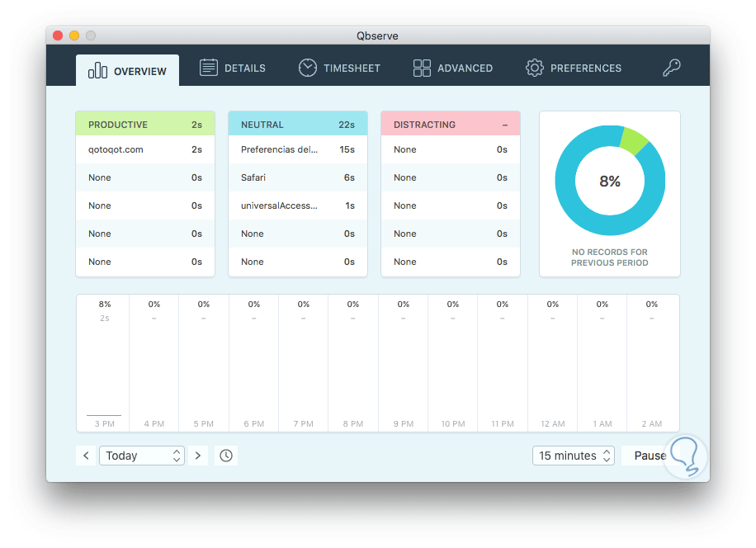Open the 15 minutes interval dropdown
756x548 pixels.
(574, 456)
